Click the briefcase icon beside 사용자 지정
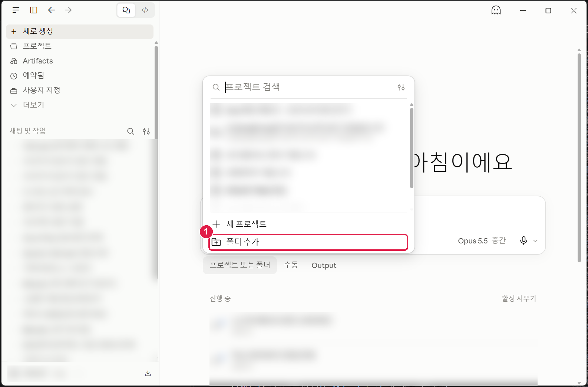 pos(14,91)
